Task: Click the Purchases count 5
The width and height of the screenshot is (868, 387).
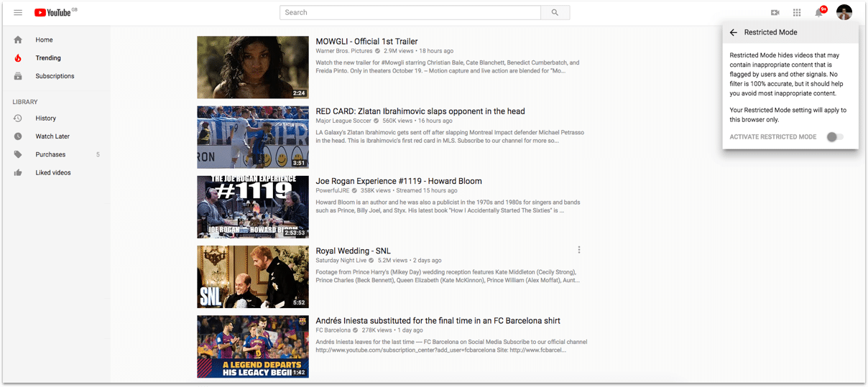Action: tap(98, 154)
